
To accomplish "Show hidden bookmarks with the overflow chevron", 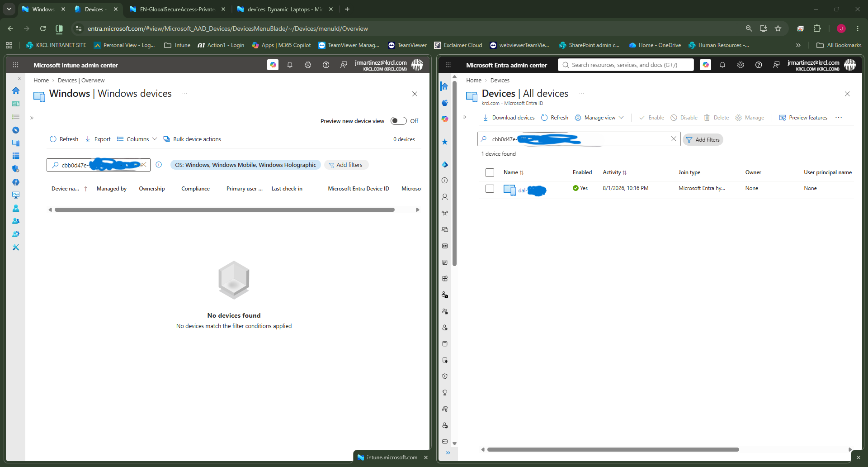I will [798, 45].
